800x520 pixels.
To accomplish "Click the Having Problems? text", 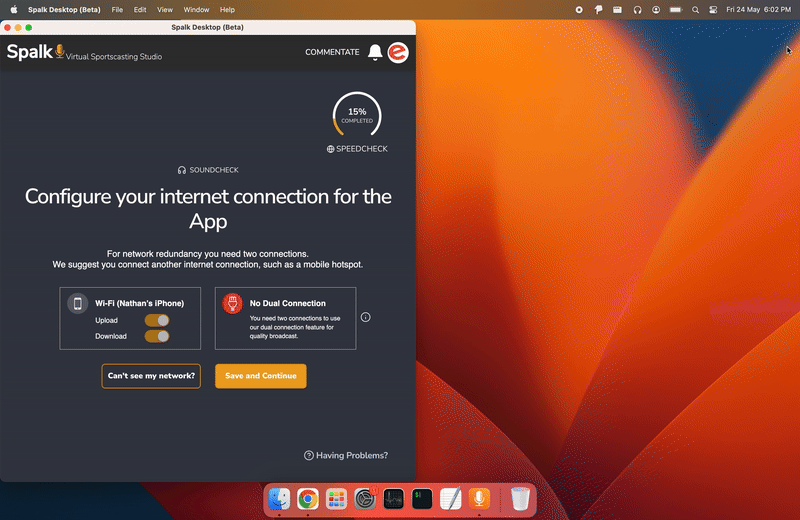I will pos(352,455).
